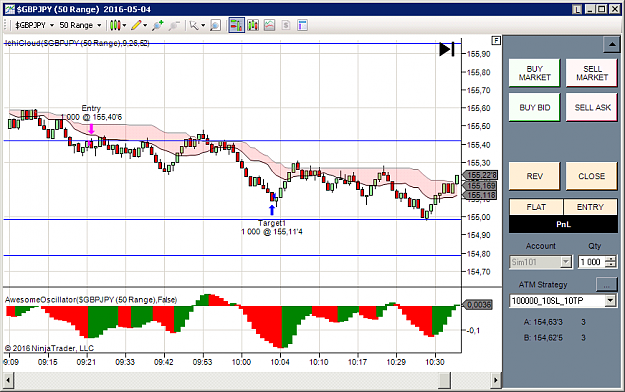Screen dimensions: 625x392
Task: Decrease quantity with the down spinner
Action: [x=611, y=265]
